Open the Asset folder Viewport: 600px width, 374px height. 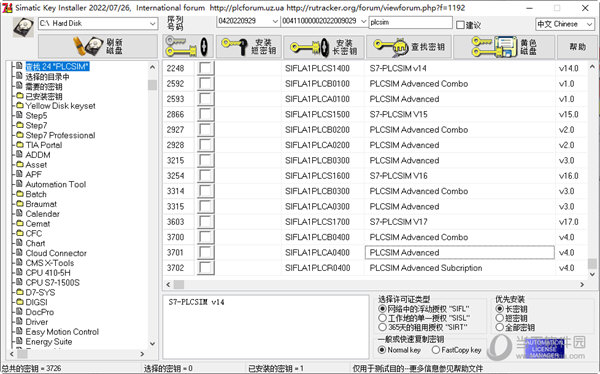[x=36, y=165]
